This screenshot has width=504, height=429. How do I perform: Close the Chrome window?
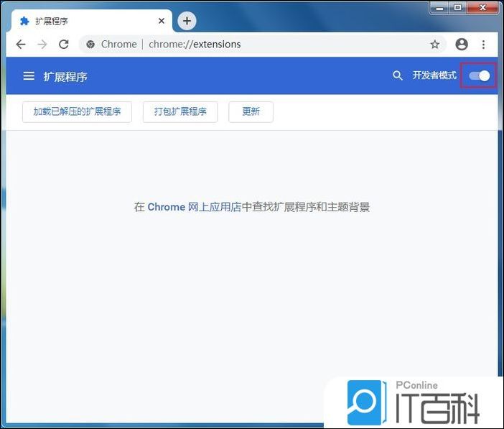coord(482,7)
